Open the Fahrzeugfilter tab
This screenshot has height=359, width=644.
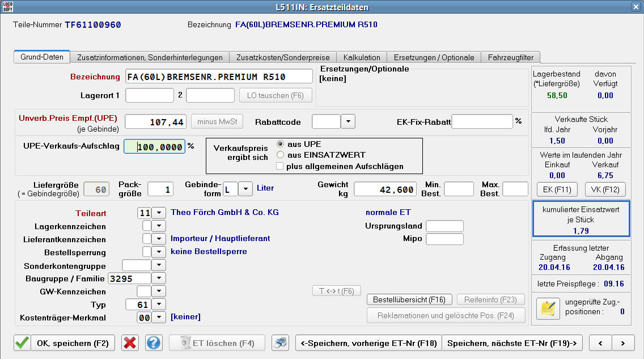511,57
